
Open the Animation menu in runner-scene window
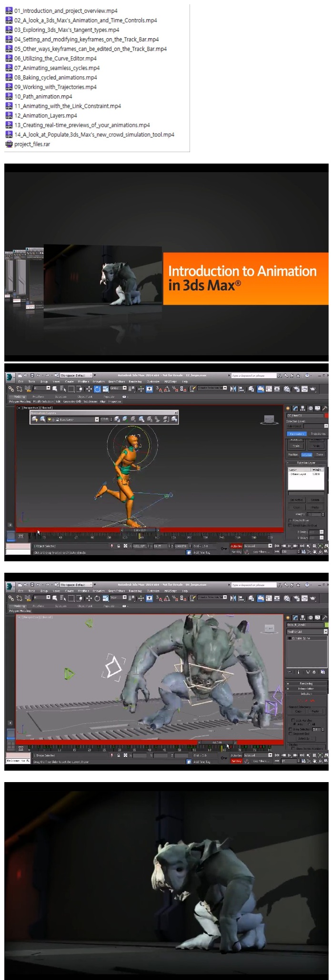pyautogui.click(x=99, y=382)
